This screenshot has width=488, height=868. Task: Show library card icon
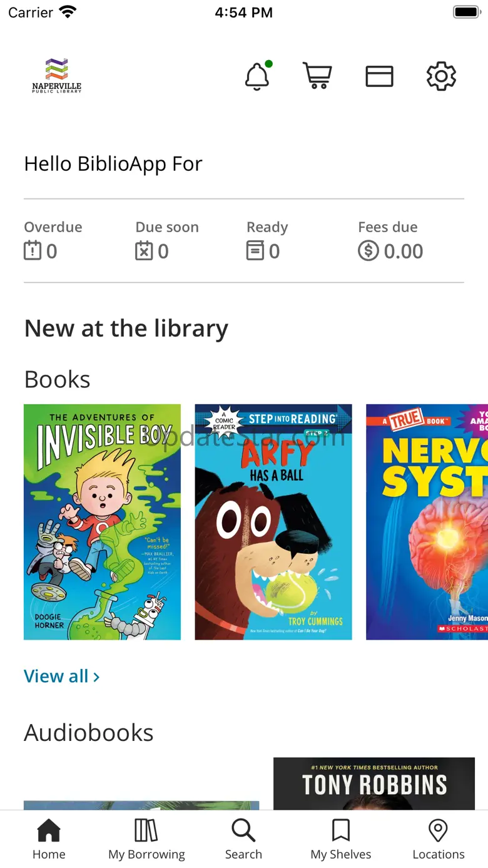pyautogui.click(x=379, y=76)
